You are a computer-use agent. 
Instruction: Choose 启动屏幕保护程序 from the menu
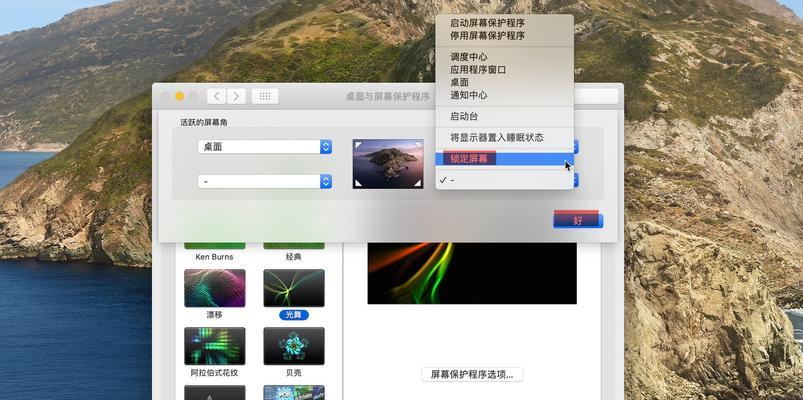[x=504, y=23]
